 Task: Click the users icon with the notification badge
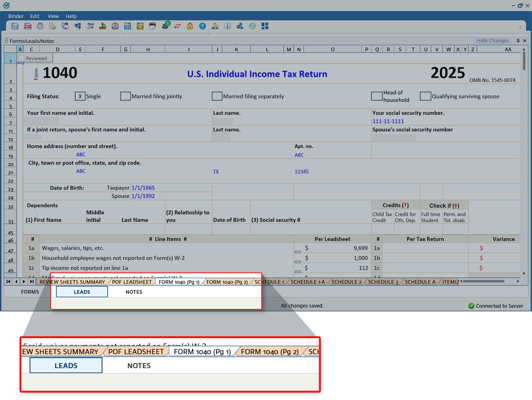[x=165, y=26]
